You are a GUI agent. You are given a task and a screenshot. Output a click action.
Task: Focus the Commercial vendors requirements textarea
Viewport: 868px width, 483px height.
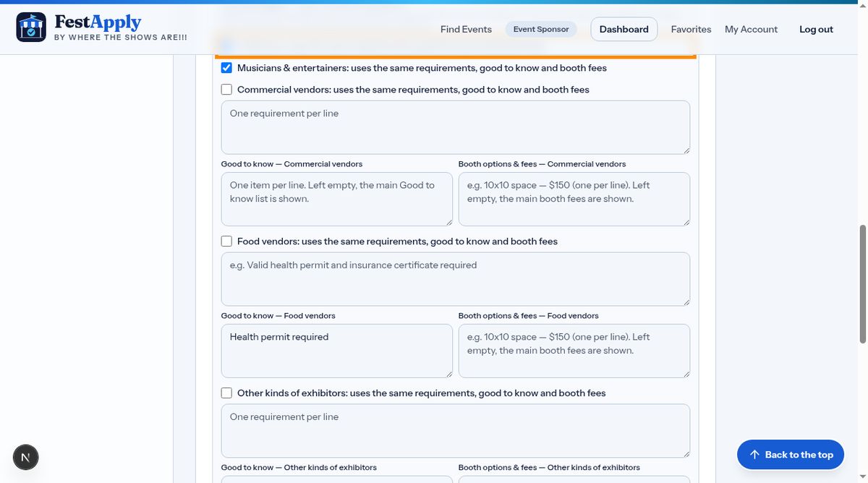pyautogui.click(x=456, y=127)
